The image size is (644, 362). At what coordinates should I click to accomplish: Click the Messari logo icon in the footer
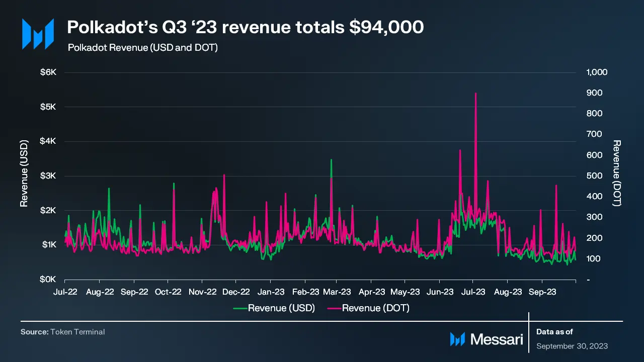(x=457, y=339)
